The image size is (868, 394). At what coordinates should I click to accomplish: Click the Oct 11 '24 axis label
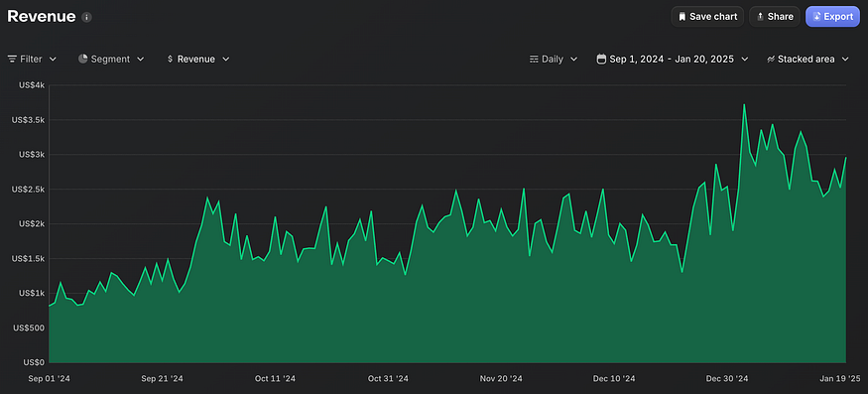coord(275,378)
